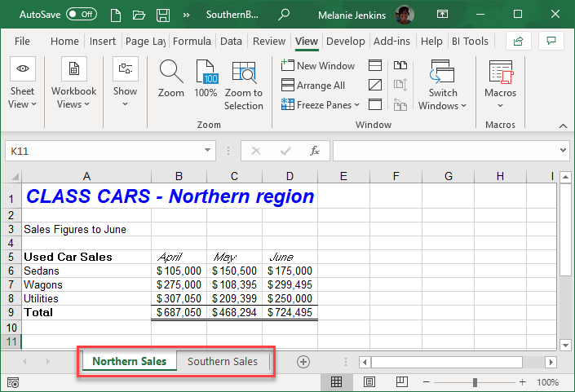Click the Unhide window icon

[375, 105]
